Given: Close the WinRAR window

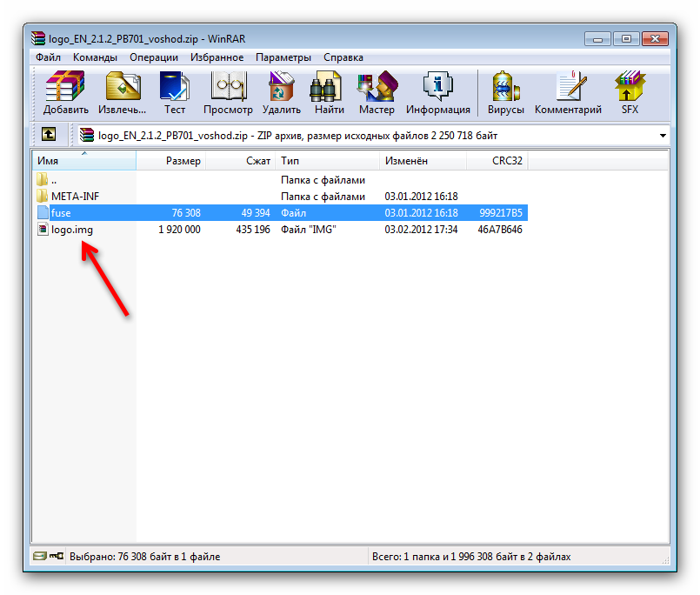Looking at the screenshot, I should pos(655,39).
